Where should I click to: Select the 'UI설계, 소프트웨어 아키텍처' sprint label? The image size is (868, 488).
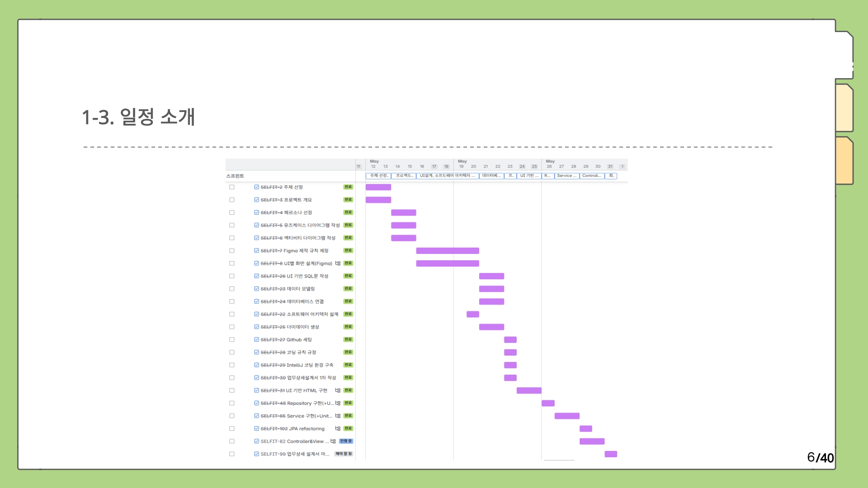tap(447, 176)
